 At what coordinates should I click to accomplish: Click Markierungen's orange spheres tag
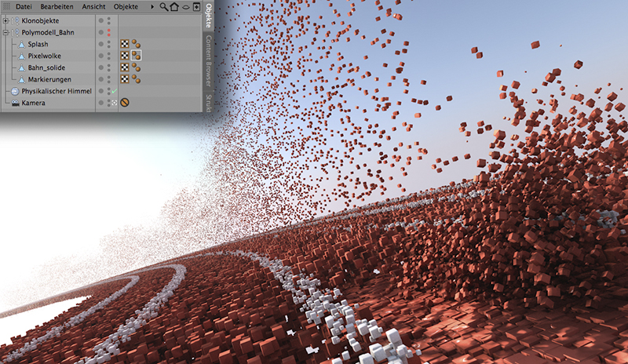(136, 79)
